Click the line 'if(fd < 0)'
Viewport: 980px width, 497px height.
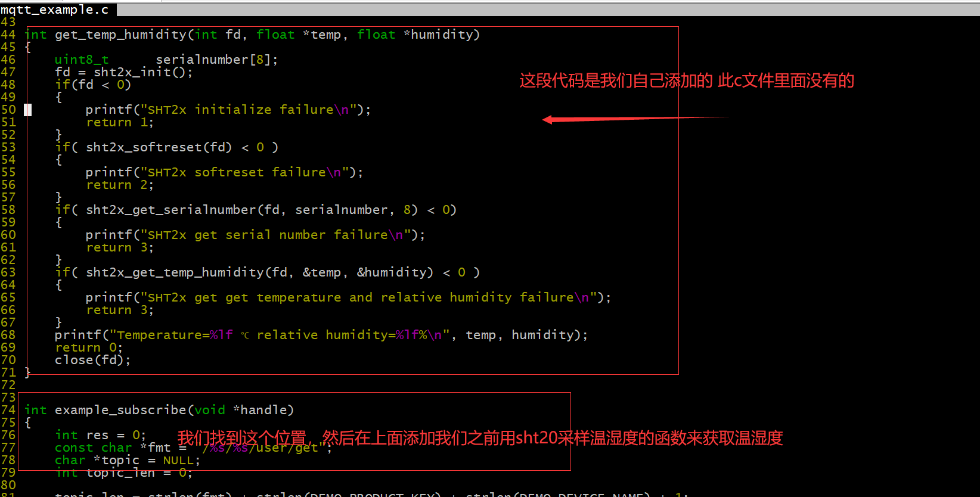[92, 85]
